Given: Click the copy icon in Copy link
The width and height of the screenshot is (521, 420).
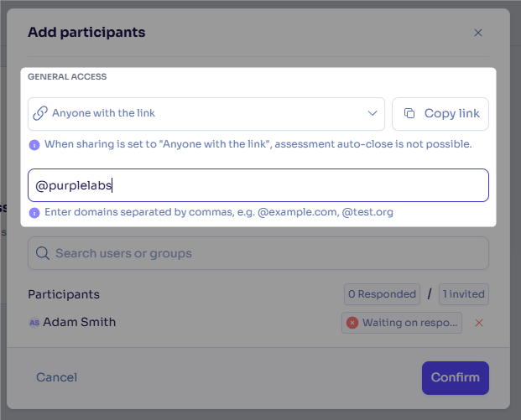Looking at the screenshot, I should pyautogui.click(x=409, y=113).
